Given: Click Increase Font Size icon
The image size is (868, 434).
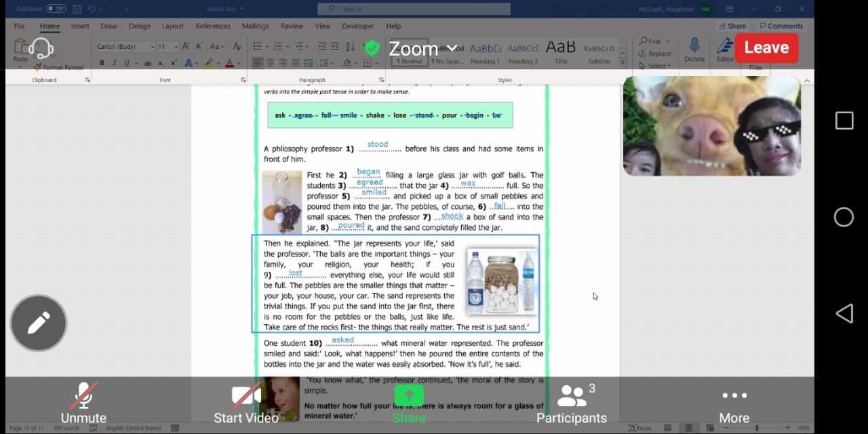Looking at the screenshot, I should point(186,46).
